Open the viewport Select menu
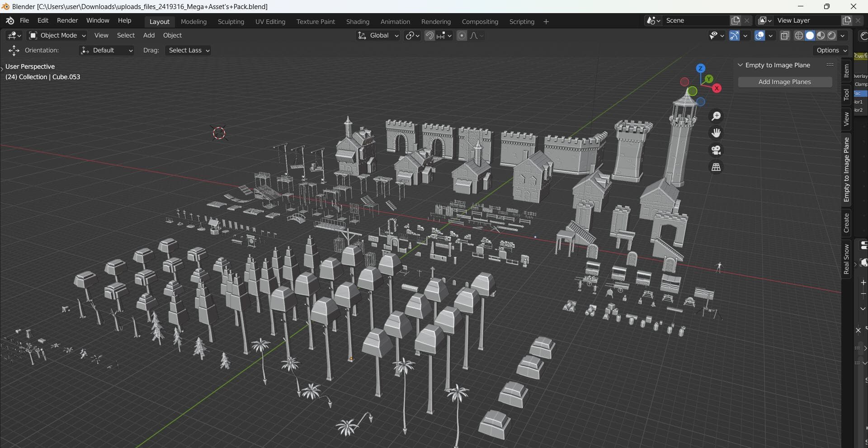This screenshot has width=868, height=448. 126,35
